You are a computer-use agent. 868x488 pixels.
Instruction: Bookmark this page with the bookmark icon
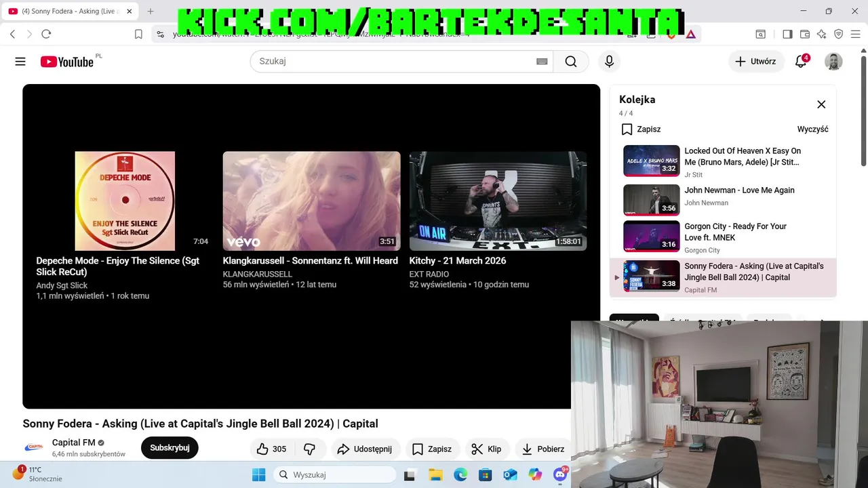[138, 34]
